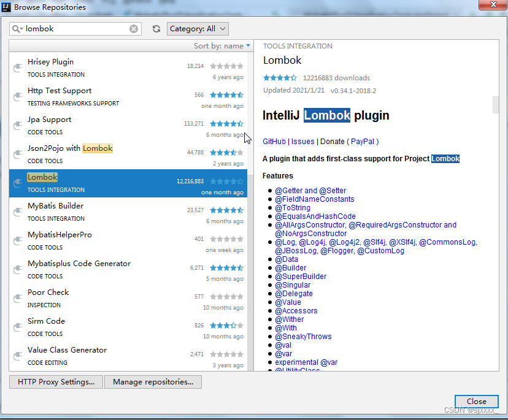Open the @Wither link
The height and width of the screenshot is (420, 508).
click(290, 319)
